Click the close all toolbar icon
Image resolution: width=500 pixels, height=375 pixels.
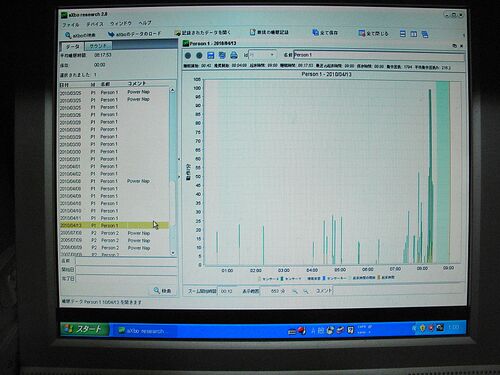click(x=362, y=33)
